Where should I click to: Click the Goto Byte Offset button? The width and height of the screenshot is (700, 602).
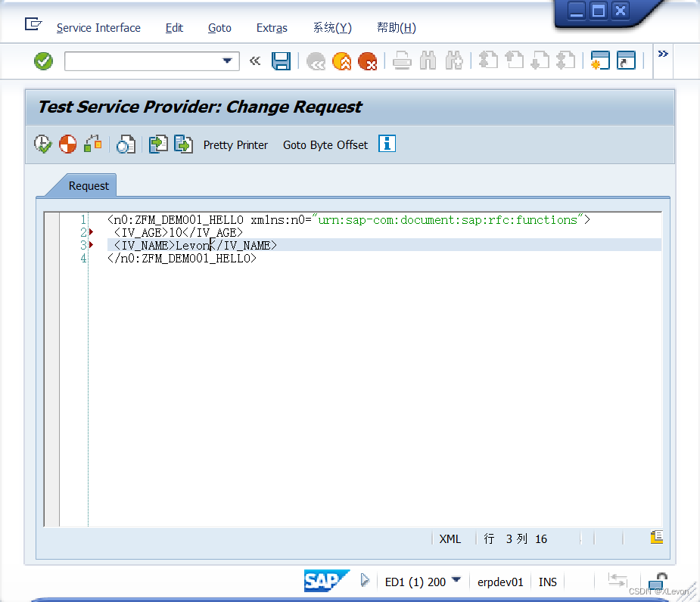325,145
